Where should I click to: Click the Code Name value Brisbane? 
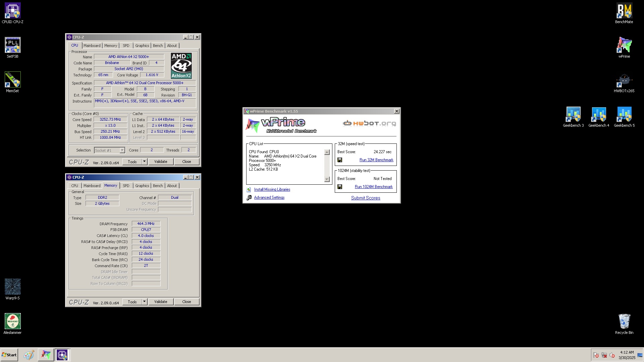pyautogui.click(x=112, y=63)
